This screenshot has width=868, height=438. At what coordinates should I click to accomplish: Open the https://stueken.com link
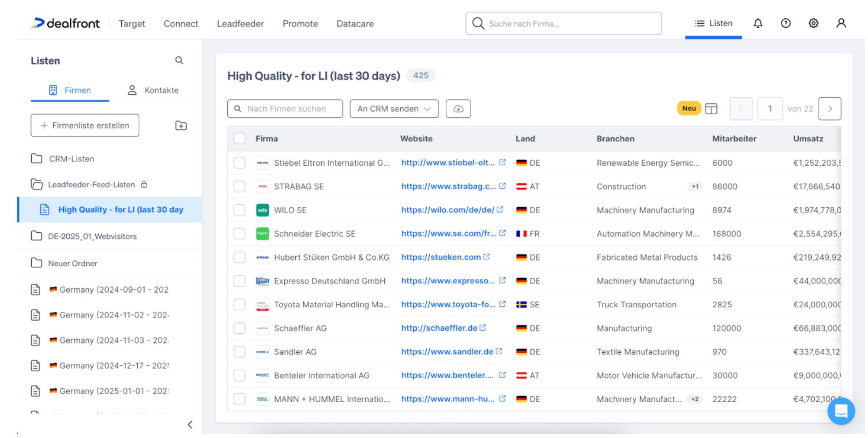coord(441,257)
